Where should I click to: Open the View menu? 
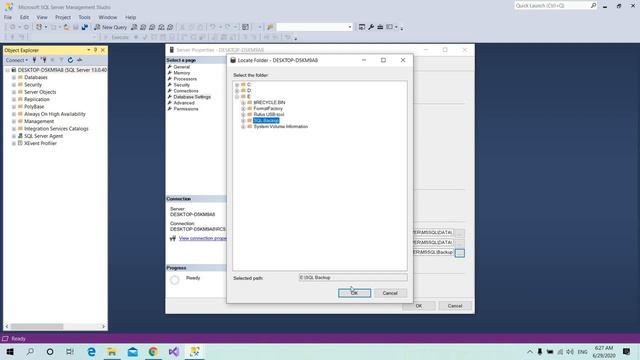[42, 17]
